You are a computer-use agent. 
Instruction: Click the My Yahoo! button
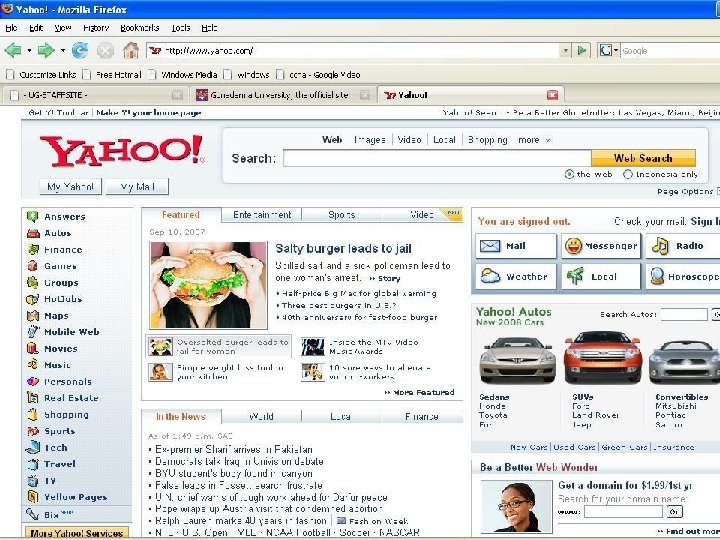[x=70, y=186]
